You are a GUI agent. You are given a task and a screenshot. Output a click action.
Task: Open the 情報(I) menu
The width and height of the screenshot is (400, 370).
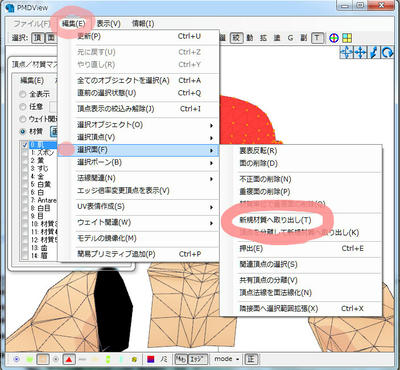coord(143,24)
